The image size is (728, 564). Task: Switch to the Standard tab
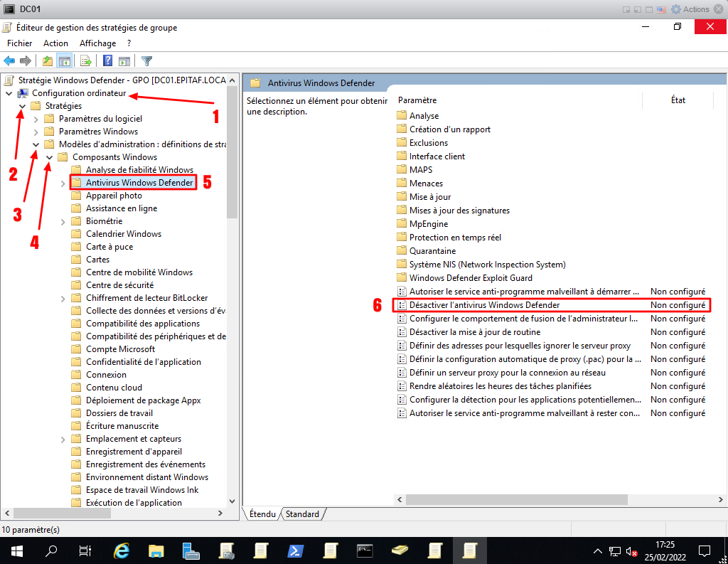tap(302, 514)
